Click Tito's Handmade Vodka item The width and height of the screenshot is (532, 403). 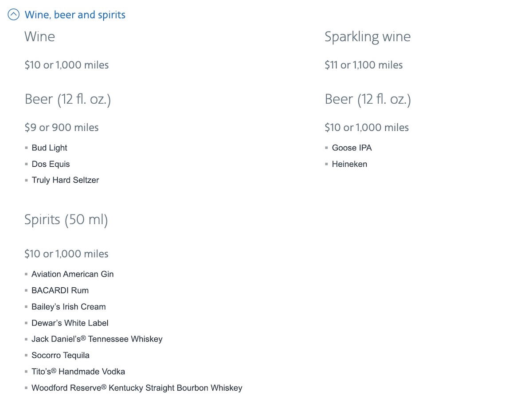pyautogui.click(x=78, y=372)
